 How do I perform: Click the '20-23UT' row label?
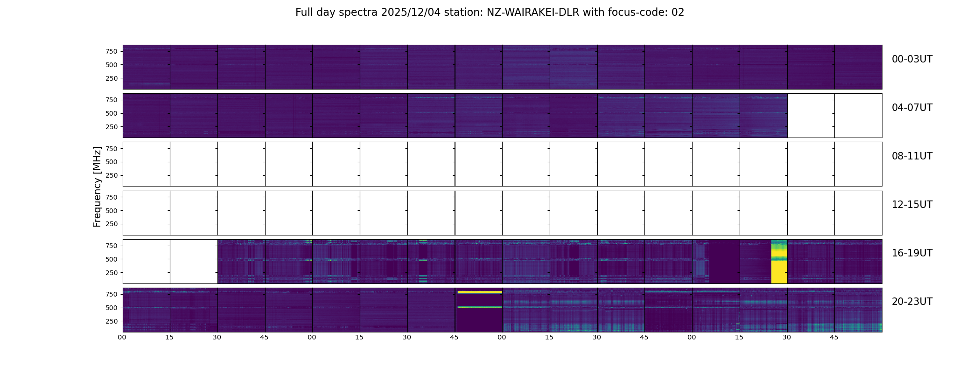coord(912,302)
